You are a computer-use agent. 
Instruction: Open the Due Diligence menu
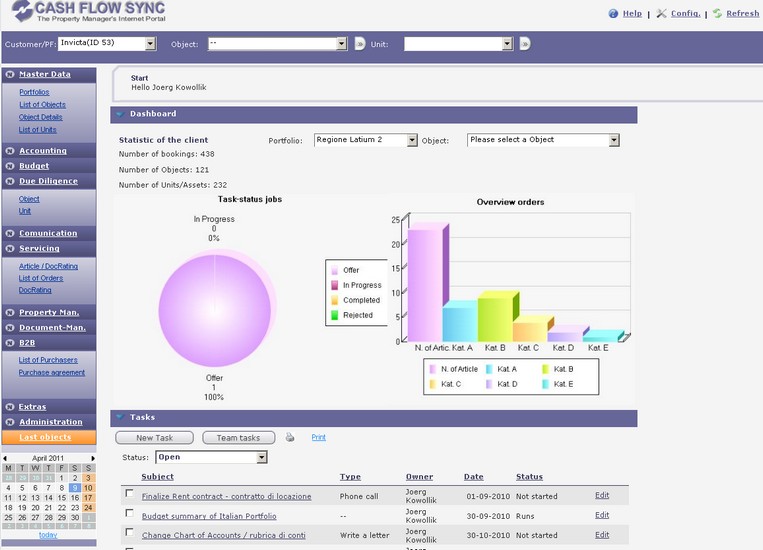click(48, 181)
